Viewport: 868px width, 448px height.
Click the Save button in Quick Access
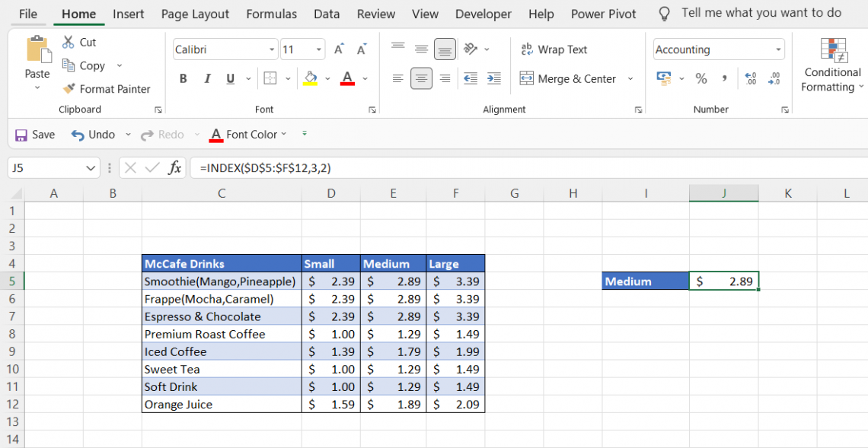pos(34,134)
